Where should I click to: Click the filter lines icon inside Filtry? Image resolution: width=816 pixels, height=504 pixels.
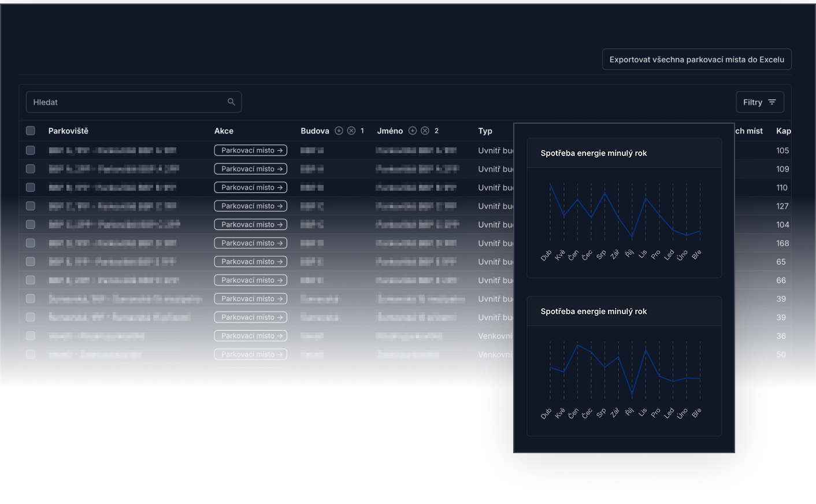(772, 102)
